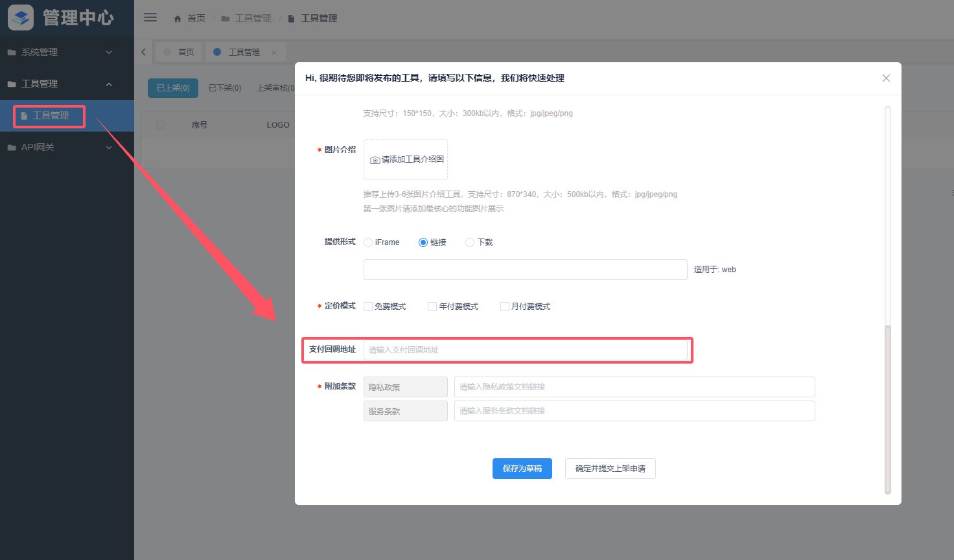Click 确定并提交上架申请 button
Screen dimensions: 954x560
[610, 469]
